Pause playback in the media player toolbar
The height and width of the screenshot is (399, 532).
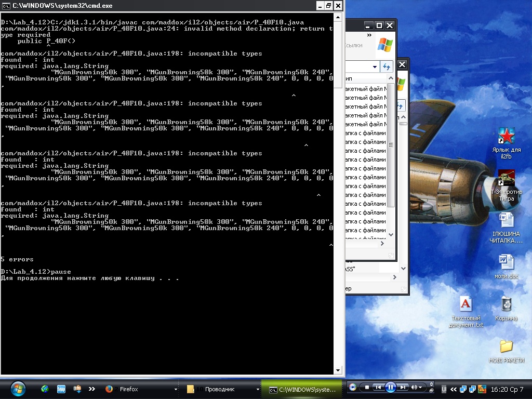(x=391, y=387)
